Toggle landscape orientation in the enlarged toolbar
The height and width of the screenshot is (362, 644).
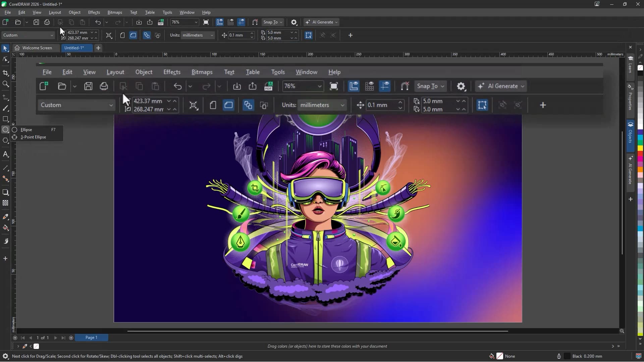(228, 105)
